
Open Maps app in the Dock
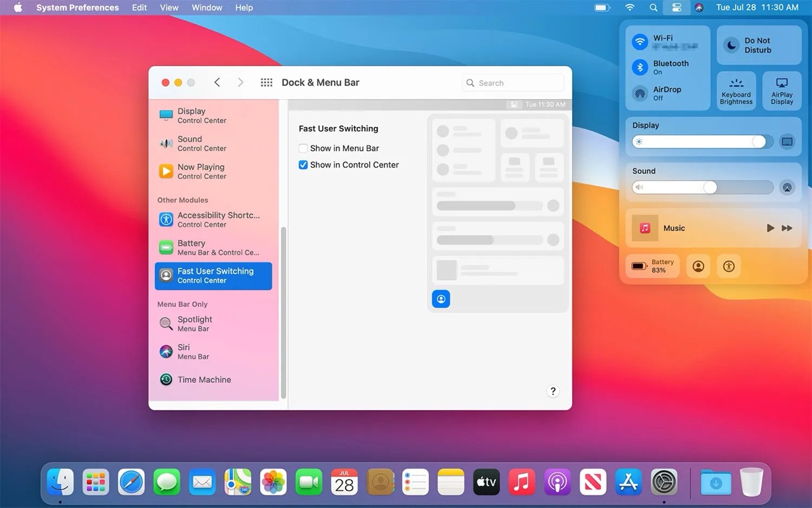238,483
